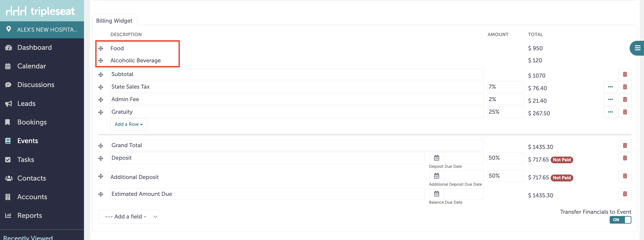Click the trash icon for Gratuity row
This screenshot has height=240, width=644.
[625, 112]
